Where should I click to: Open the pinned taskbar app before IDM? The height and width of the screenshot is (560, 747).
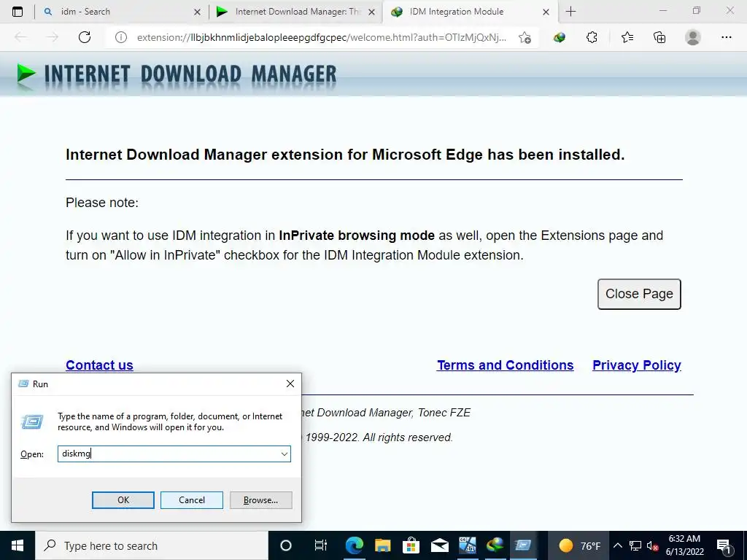[x=468, y=545]
